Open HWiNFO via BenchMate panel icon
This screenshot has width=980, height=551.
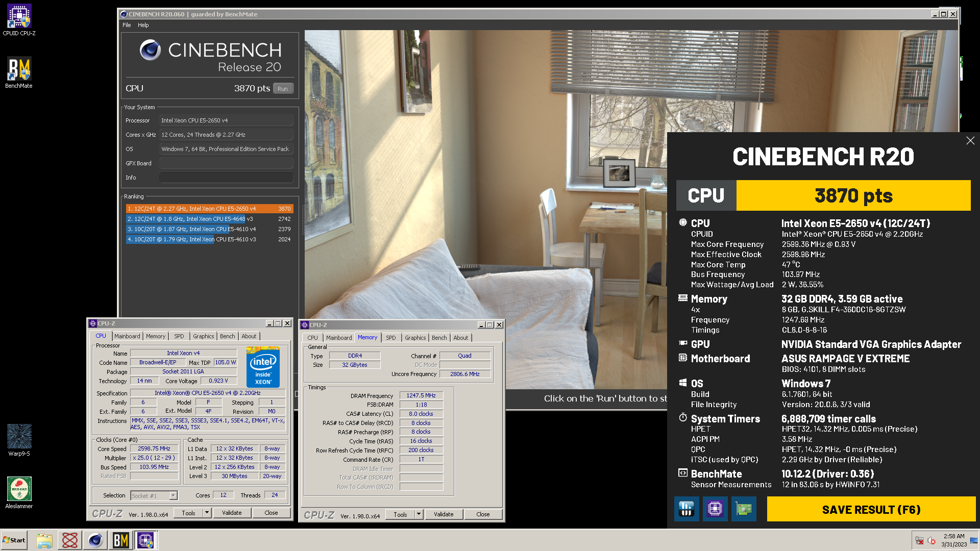click(x=687, y=509)
